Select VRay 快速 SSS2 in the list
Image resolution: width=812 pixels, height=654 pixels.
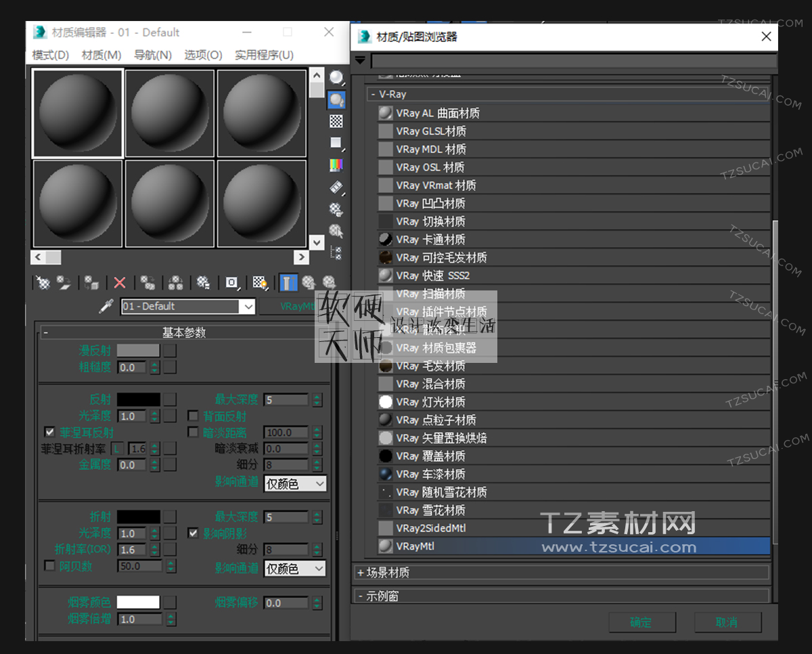click(574, 276)
